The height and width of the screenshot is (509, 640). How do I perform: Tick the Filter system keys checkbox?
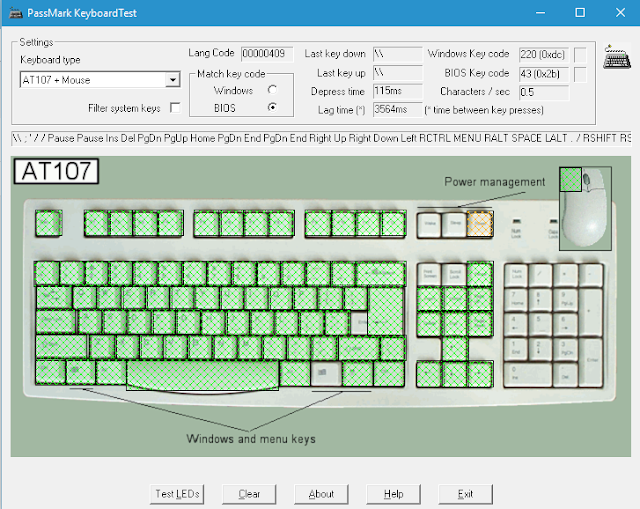(175, 108)
